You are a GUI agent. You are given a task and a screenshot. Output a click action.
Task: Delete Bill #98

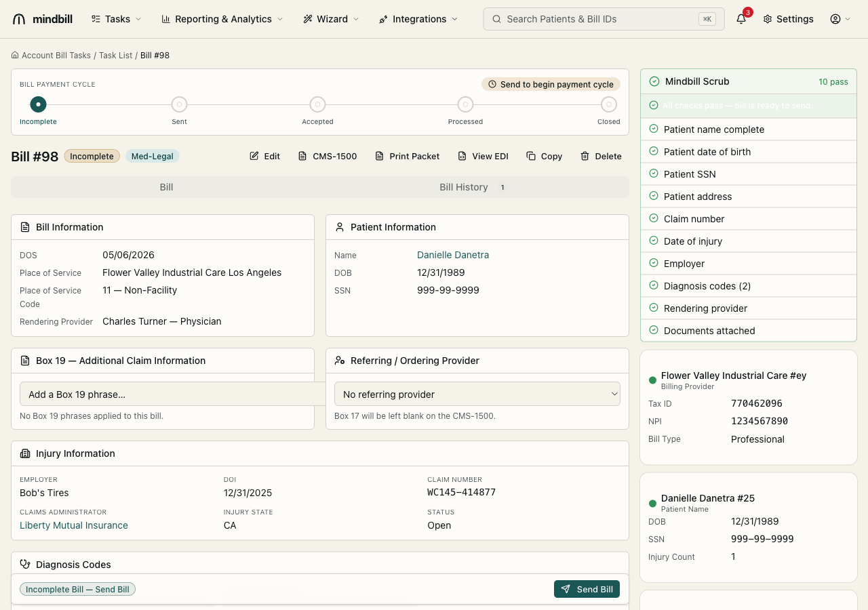point(601,156)
